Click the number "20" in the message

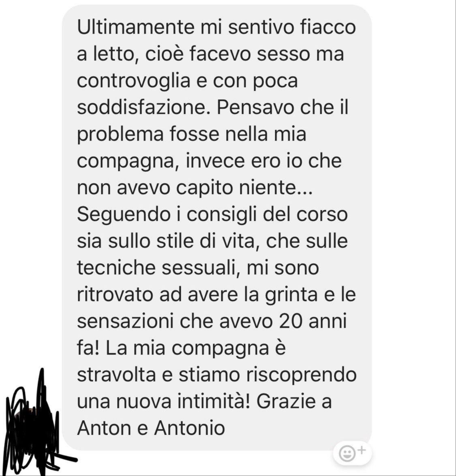coord(291,321)
